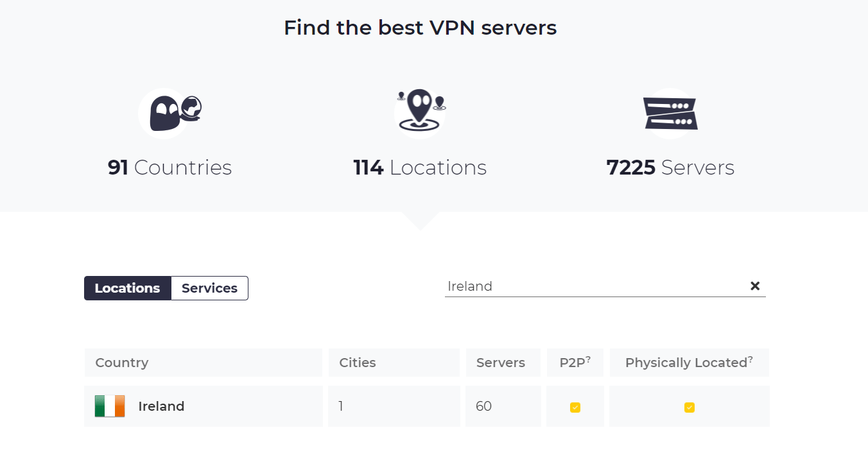Click the Locations map pins icon

point(420,112)
